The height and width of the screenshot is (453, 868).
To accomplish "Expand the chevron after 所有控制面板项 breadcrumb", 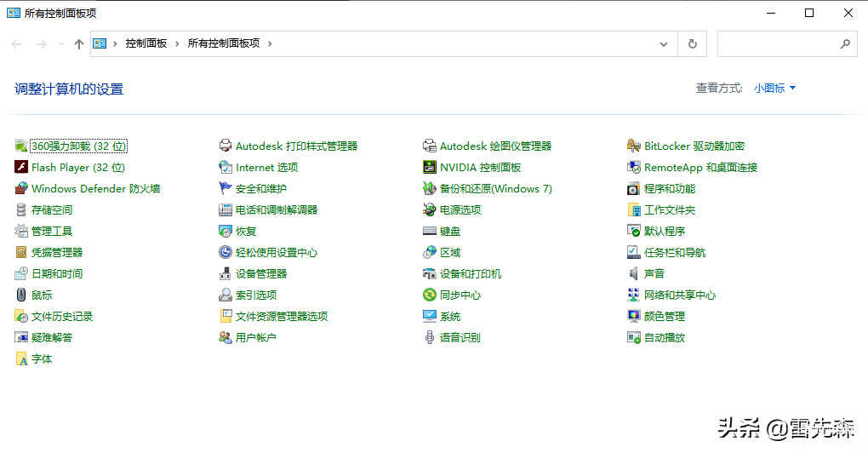I will tap(271, 43).
